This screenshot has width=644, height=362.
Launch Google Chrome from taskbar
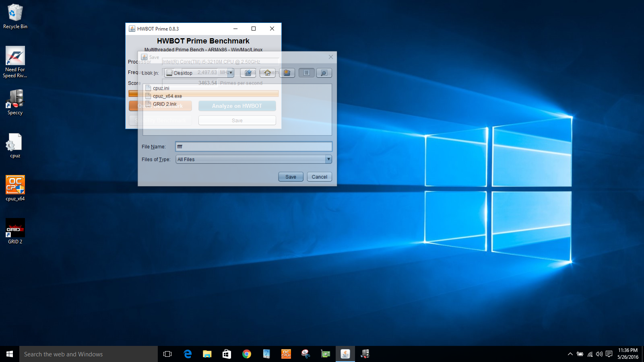(x=247, y=354)
